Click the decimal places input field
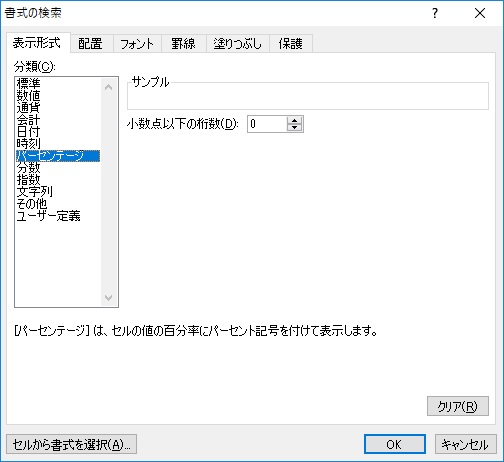 point(267,124)
